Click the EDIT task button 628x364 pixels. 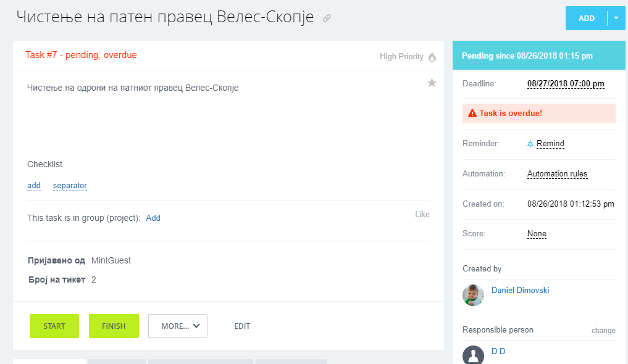(242, 326)
